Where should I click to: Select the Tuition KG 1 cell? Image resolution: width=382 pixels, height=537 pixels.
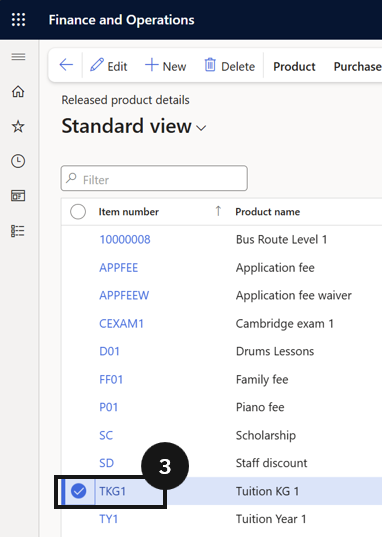click(x=267, y=491)
